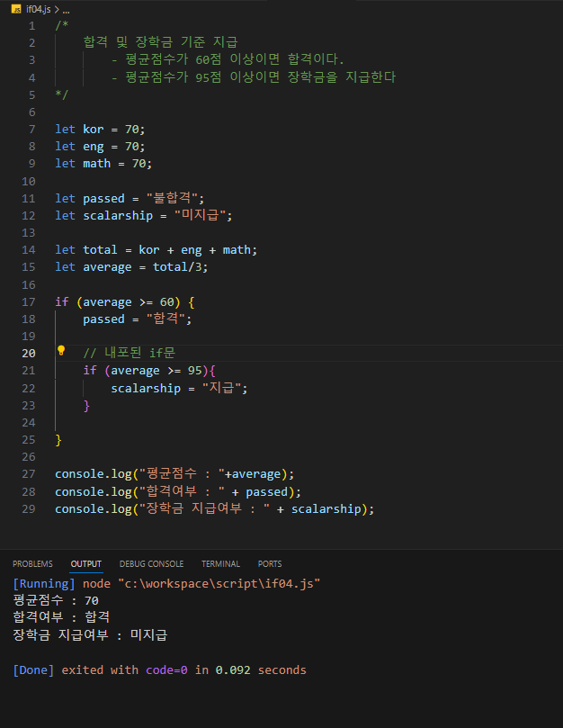Switch to the TERMINAL tab
Viewport: 563px width, 728px height.
(x=220, y=563)
